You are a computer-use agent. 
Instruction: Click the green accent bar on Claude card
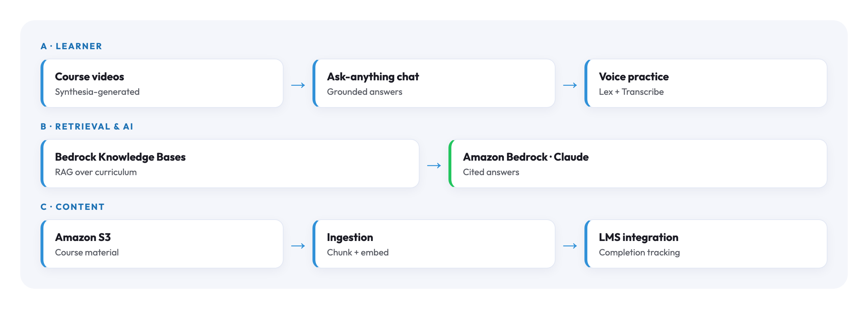point(451,164)
